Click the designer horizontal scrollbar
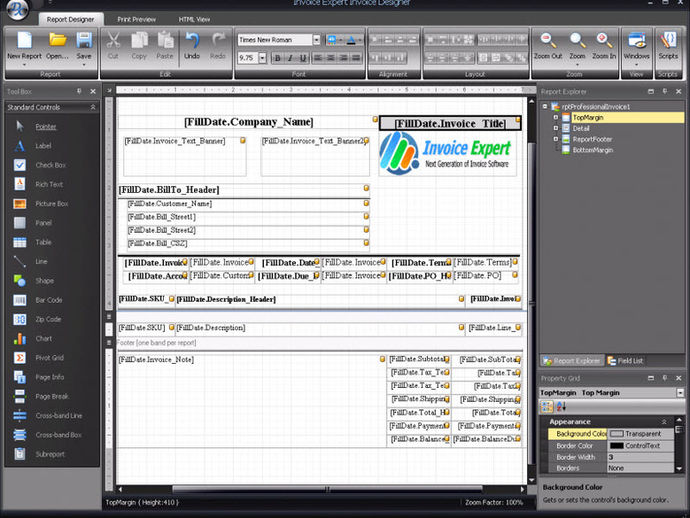 [327, 489]
